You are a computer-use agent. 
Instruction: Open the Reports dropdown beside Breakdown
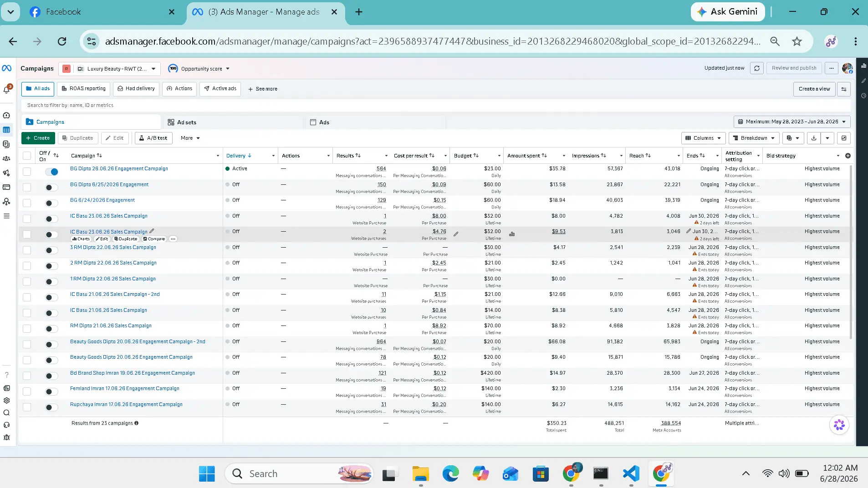tap(793, 138)
